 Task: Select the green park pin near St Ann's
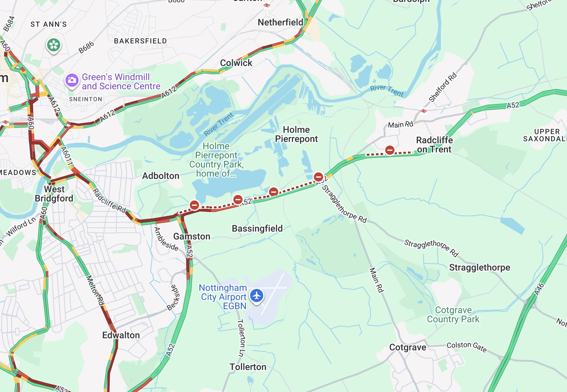[x=54, y=45]
